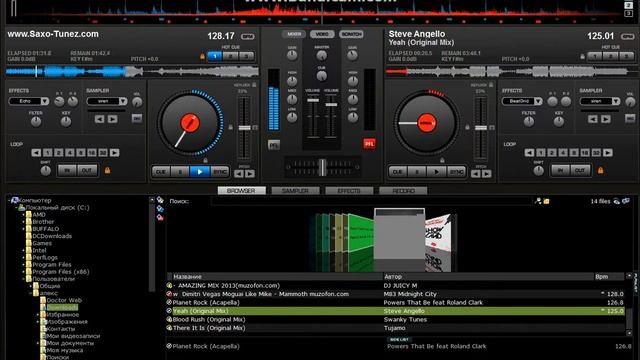Halve loop length with left deck arrow
The width and height of the screenshot is (640, 360).
pos(36,153)
